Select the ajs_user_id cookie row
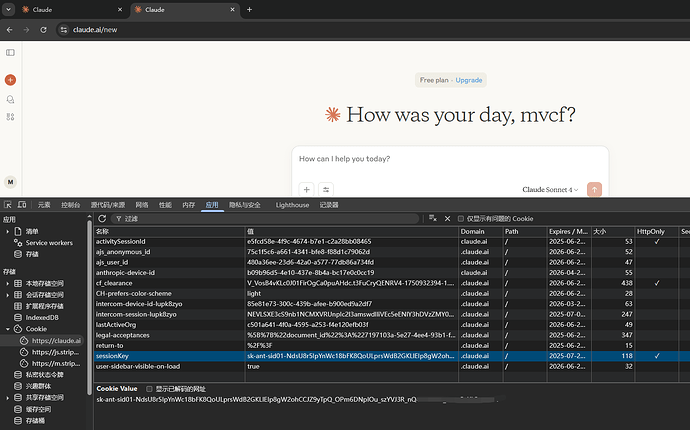The height and width of the screenshot is (430, 690). [x=392, y=262]
